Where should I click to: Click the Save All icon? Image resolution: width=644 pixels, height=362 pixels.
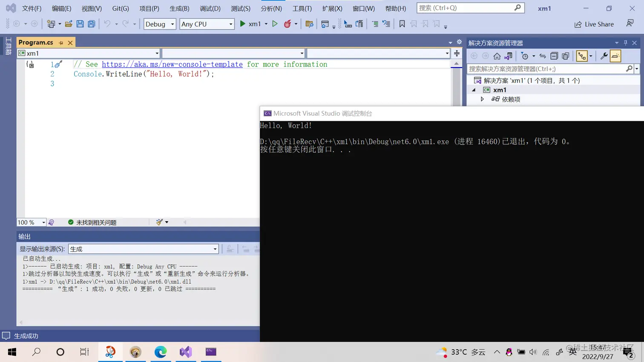pos(92,24)
